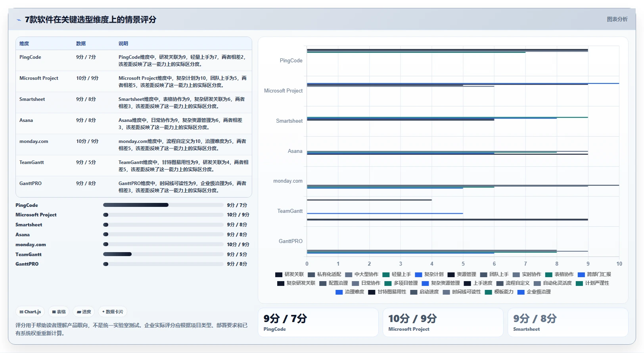Click the monday.com progress bar
The image size is (644, 353).
[x=163, y=245]
